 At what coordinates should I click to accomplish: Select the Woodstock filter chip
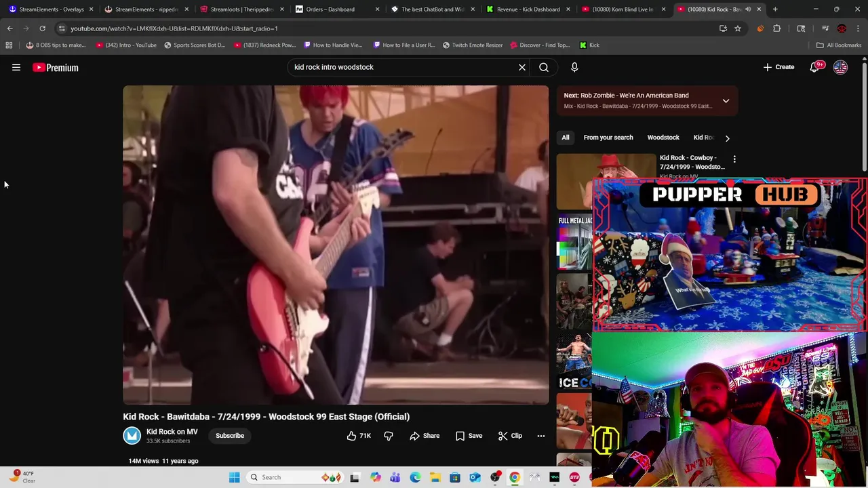[x=663, y=138]
